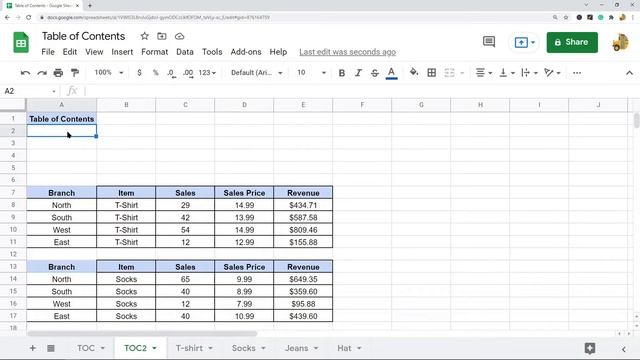Click the Name box showing A2
Viewport: 640px width, 360px height.
pos(30,91)
